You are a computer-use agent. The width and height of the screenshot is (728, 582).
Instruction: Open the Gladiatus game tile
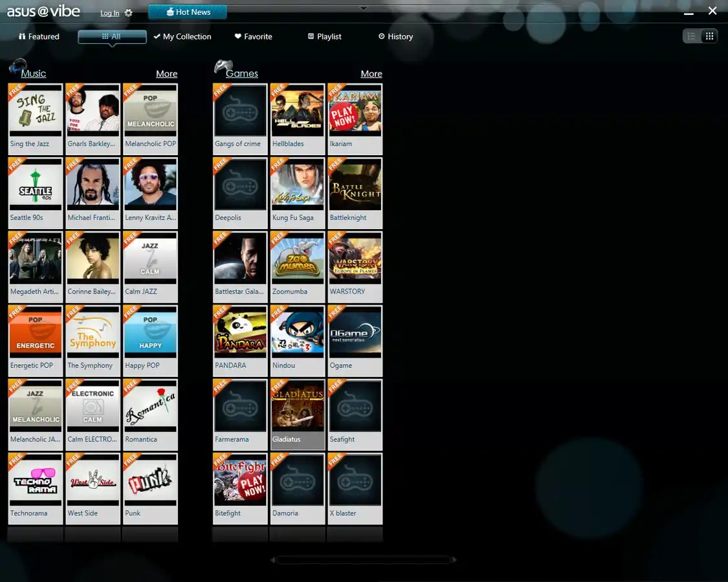coord(298,414)
